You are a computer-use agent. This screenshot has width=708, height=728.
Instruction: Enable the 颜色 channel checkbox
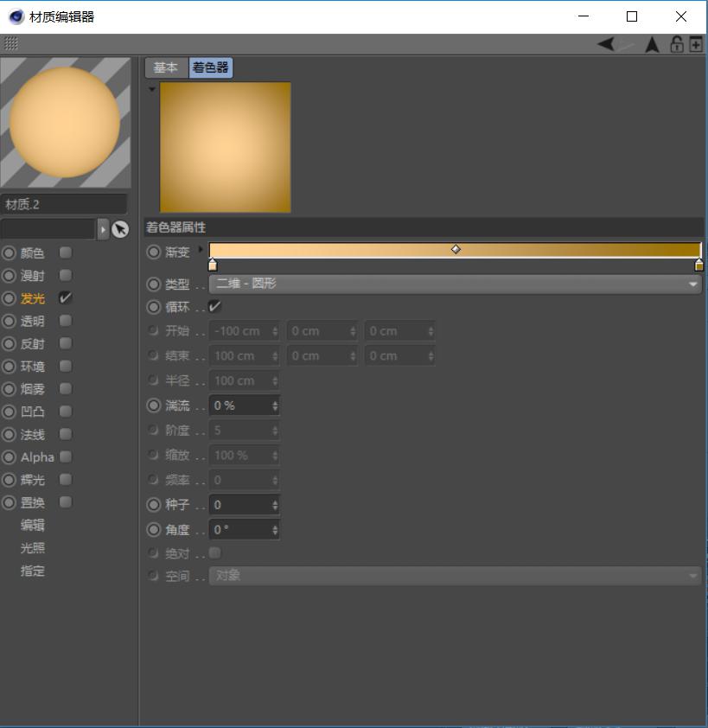click(x=66, y=252)
